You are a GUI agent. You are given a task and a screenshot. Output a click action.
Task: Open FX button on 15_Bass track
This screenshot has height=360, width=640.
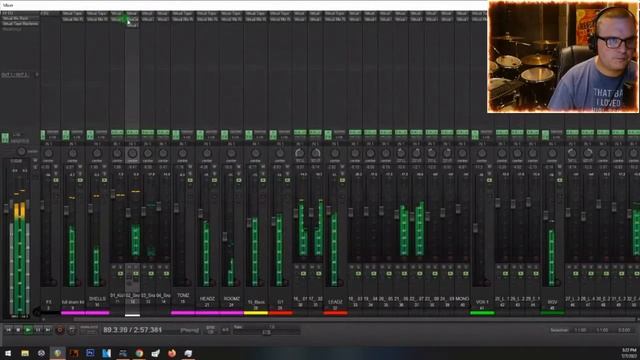(x=249, y=135)
